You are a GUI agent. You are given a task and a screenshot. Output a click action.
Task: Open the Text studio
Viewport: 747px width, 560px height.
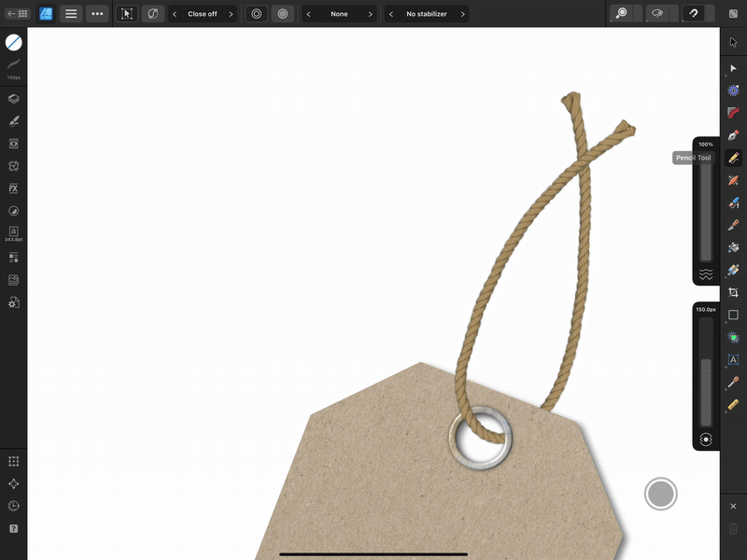click(13, 233)
